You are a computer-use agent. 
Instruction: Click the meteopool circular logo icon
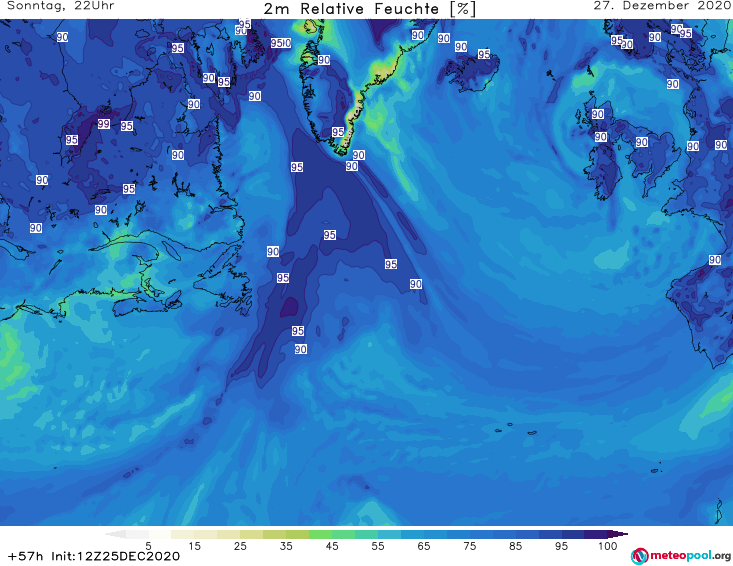pyautogui.click(x=639, y=556)
